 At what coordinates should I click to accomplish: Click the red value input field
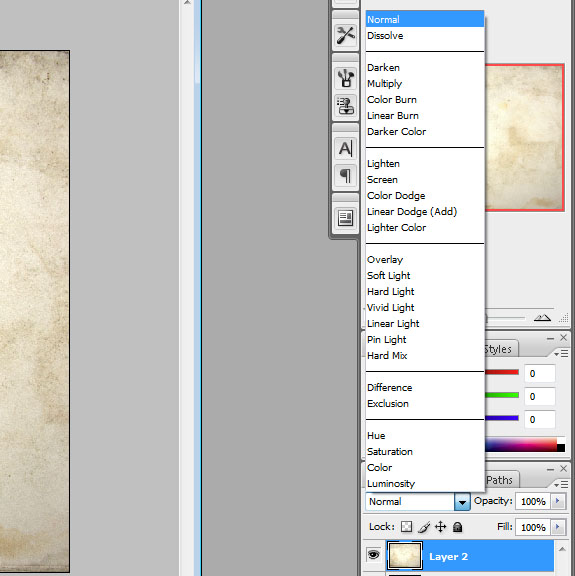pyautogui.click(x=539, y=374)
